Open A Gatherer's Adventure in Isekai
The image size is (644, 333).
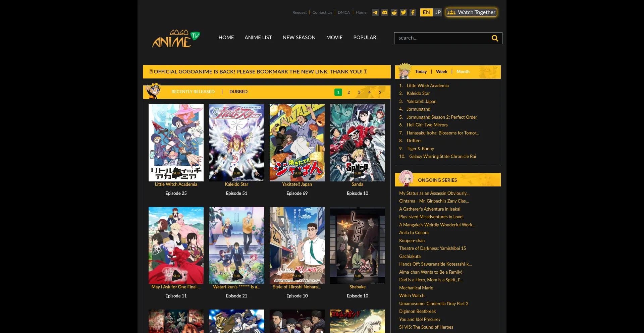click(x=429, y=209)
